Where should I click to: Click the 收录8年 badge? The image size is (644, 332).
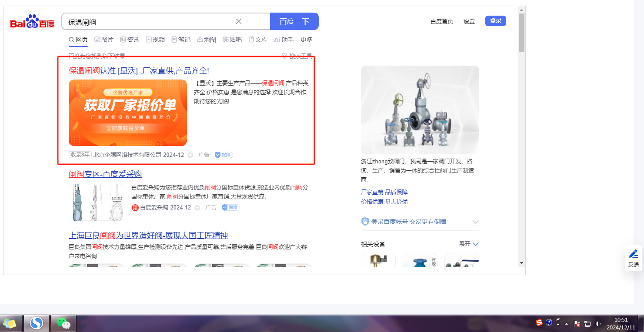(x=80, y=155)
